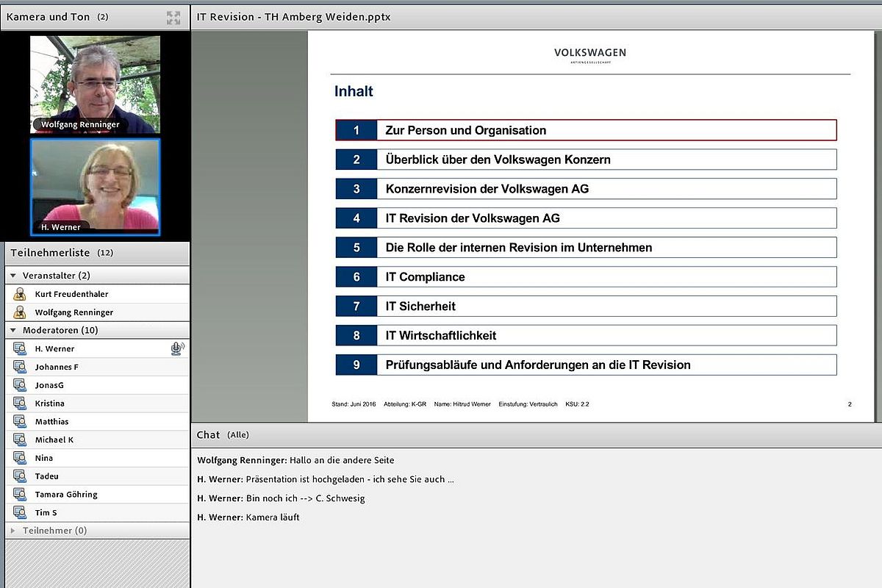Viewport: 882px width, 588px height.
Task: Select participant Matthias
Action: point(97,422)
